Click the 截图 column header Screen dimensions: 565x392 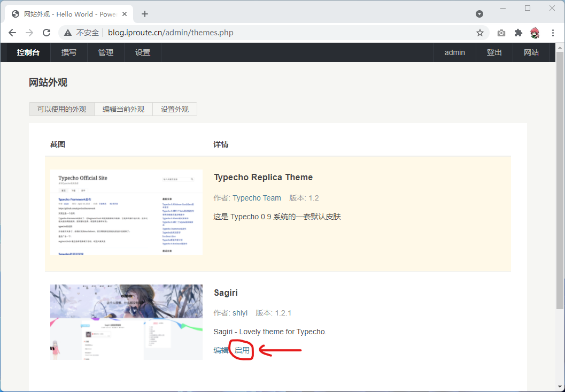click(58, 144)
